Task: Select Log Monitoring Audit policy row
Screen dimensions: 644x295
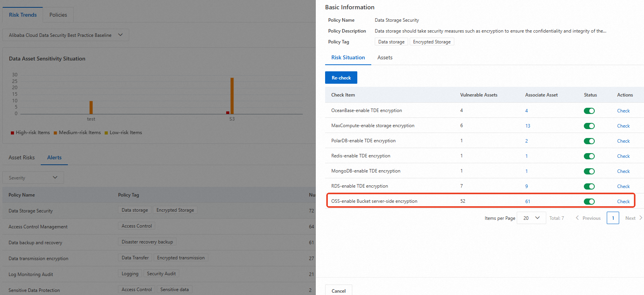Action: pos(159,274)
